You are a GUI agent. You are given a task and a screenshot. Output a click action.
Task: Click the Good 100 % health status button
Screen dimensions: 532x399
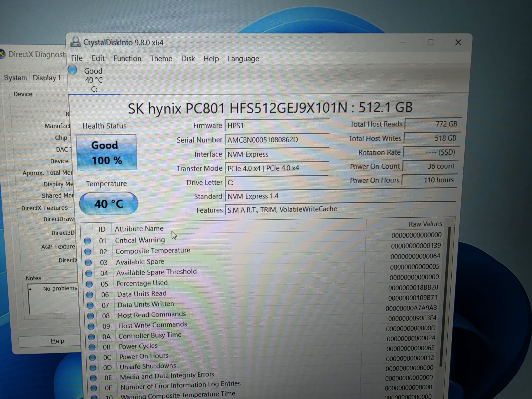[x=107, y=153]
